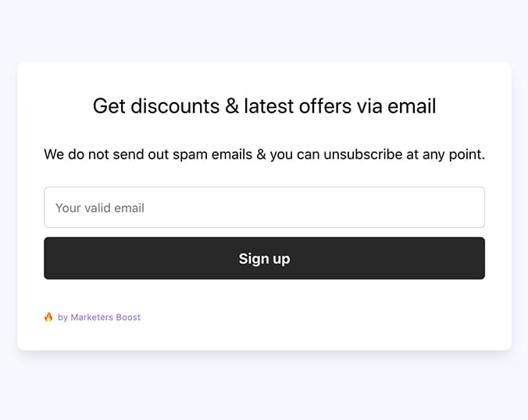Visit the Marketers Boost attribution link

click(x=99, y=318)
